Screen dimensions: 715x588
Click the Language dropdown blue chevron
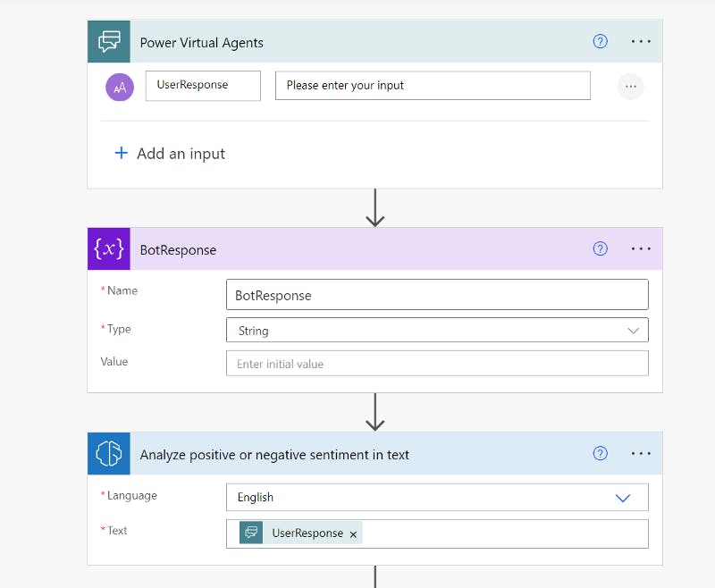coord(622,498)
